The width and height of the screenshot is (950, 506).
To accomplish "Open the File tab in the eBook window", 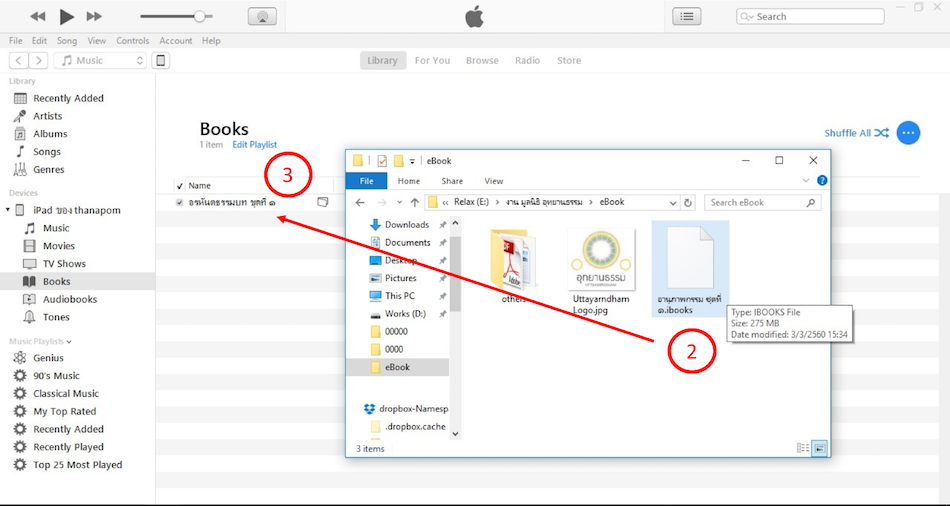I will point(367,181).
